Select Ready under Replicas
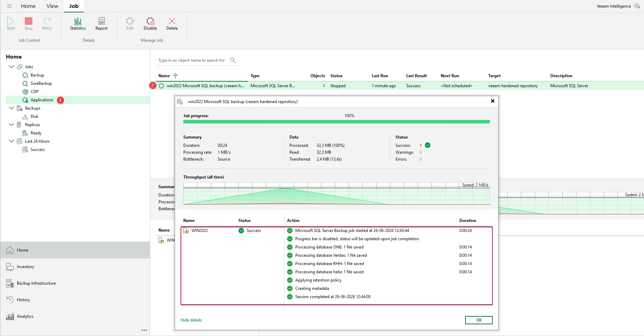 click(36, 133)
